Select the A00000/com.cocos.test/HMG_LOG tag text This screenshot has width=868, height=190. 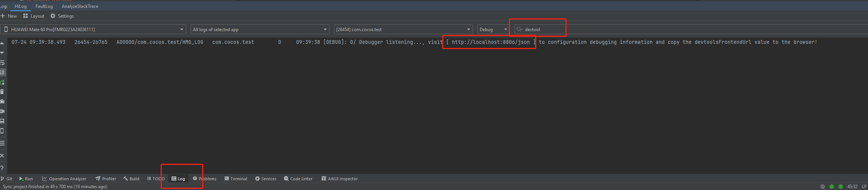click(160, 42)
